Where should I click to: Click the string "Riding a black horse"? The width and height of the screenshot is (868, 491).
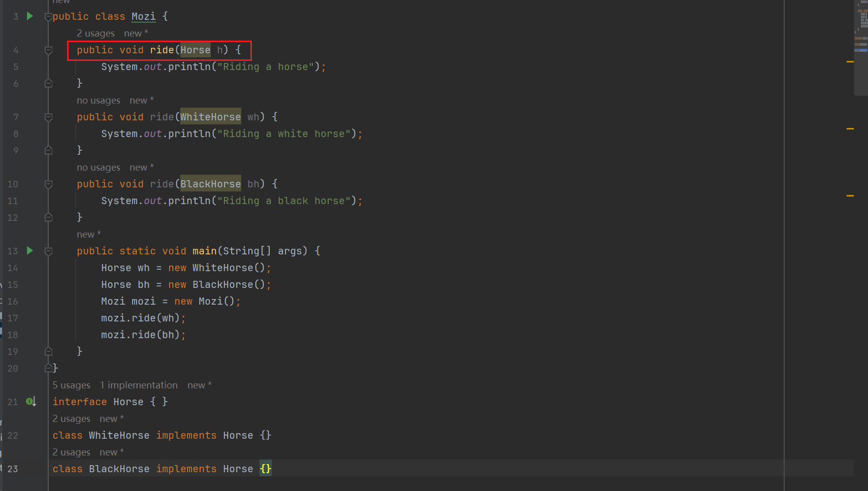pyautogui.click(x=284, y=201)
